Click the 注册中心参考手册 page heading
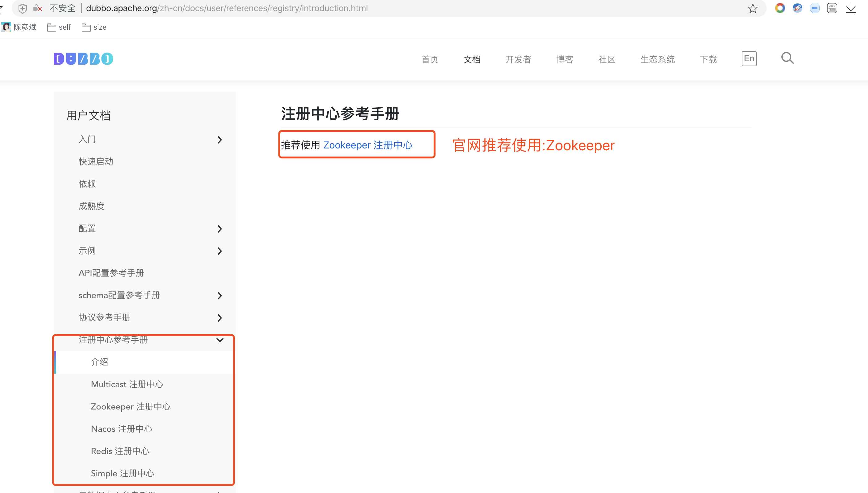Viewport: 868px width, 493px height. pyautogui.click(x=340, y=114)
